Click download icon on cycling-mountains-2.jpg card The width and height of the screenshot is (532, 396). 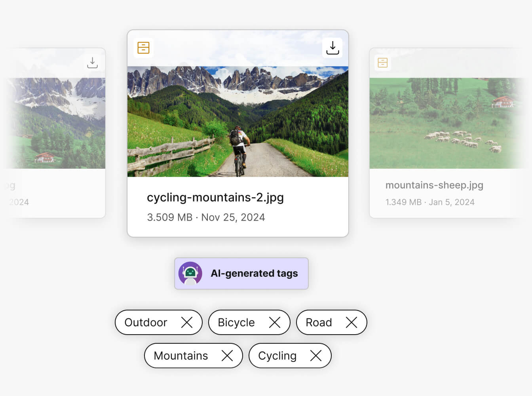click(x=332, y=48)
